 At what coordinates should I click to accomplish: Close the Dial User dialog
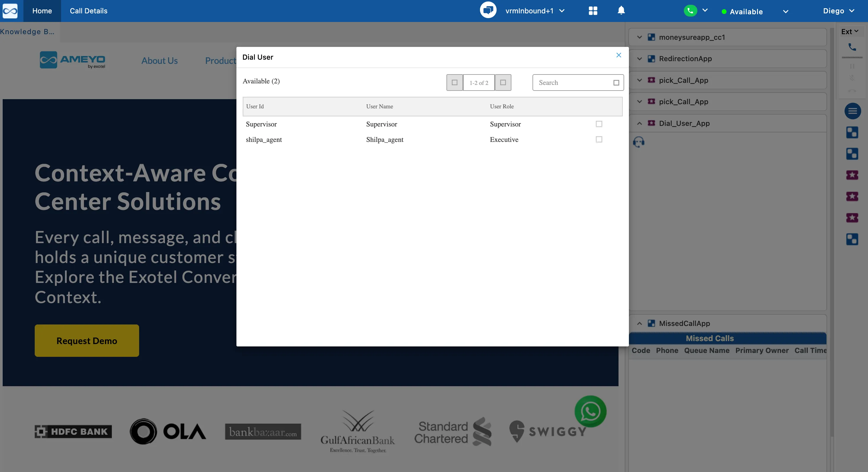618,55
